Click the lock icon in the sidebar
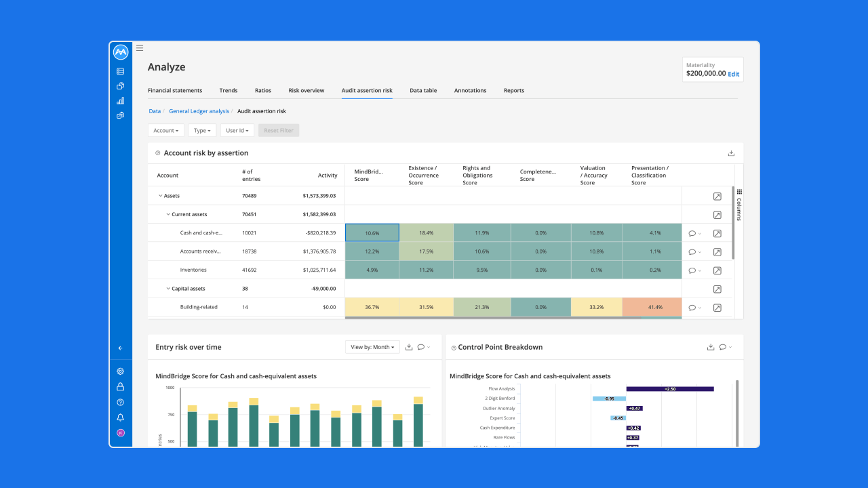Viewport: 868px width, 488px height. click(121, 387)
